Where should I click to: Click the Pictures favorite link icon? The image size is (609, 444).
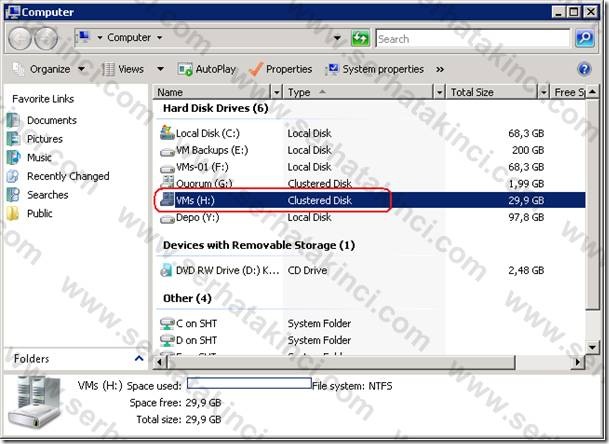pyautogui.click(x=14, y=139)
